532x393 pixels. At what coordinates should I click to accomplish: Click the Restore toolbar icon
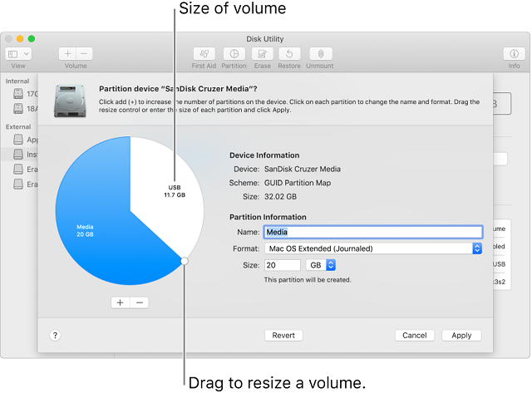point(289,53)
